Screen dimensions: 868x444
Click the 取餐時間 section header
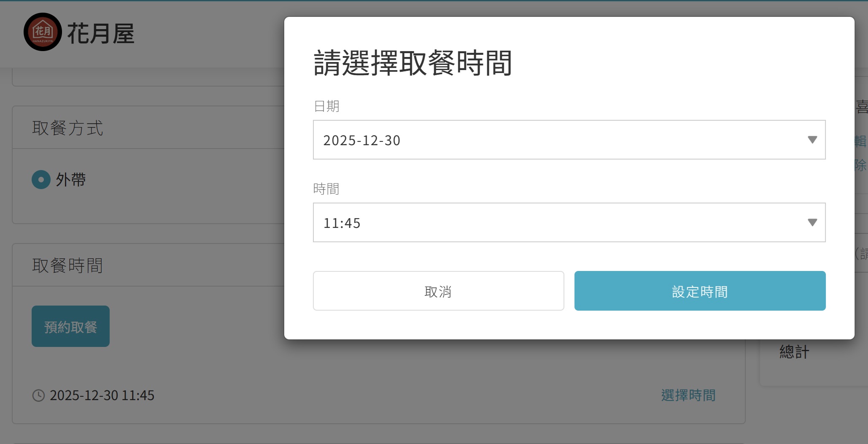[67, 265]
